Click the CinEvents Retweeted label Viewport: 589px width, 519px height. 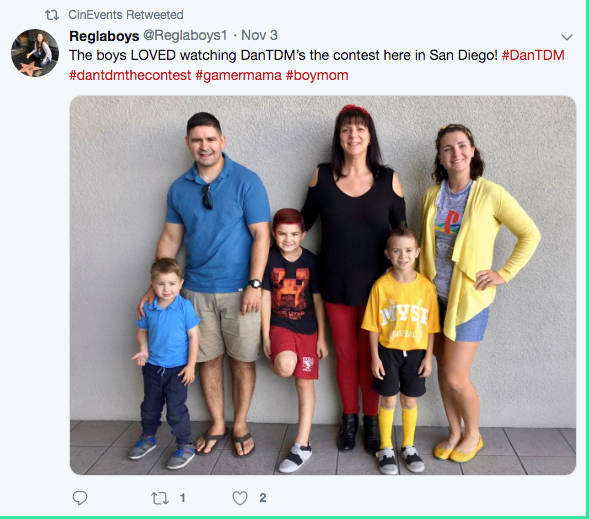pos(125,15)
